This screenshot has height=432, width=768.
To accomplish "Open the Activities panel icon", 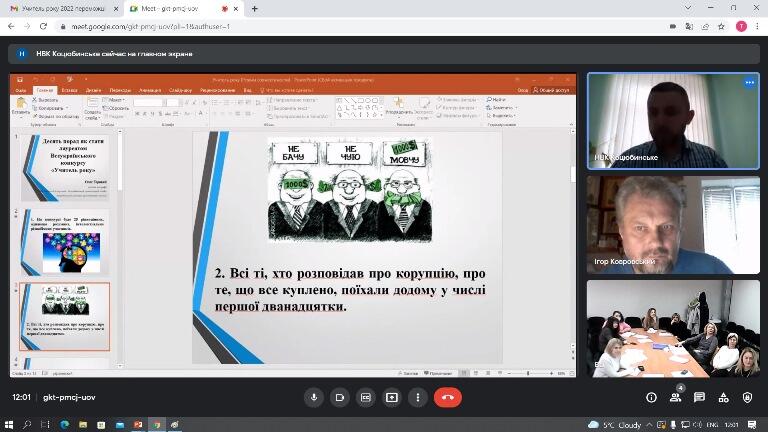I will pos(723,398).
